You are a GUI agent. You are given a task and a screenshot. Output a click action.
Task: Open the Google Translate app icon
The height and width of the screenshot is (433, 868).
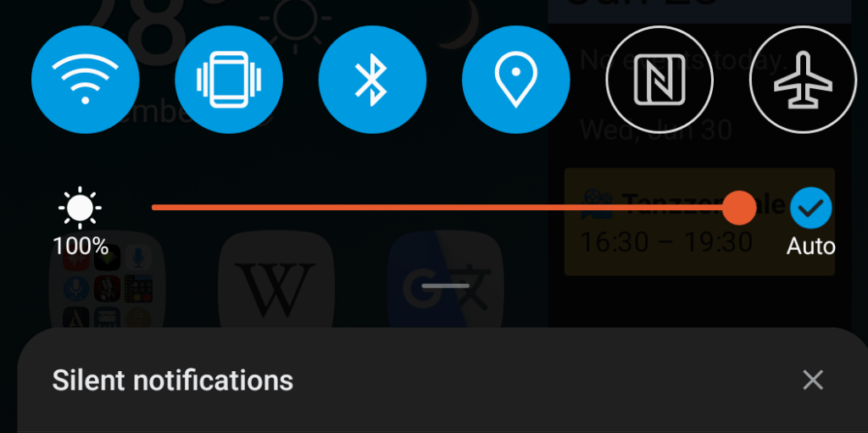point(445,282)
